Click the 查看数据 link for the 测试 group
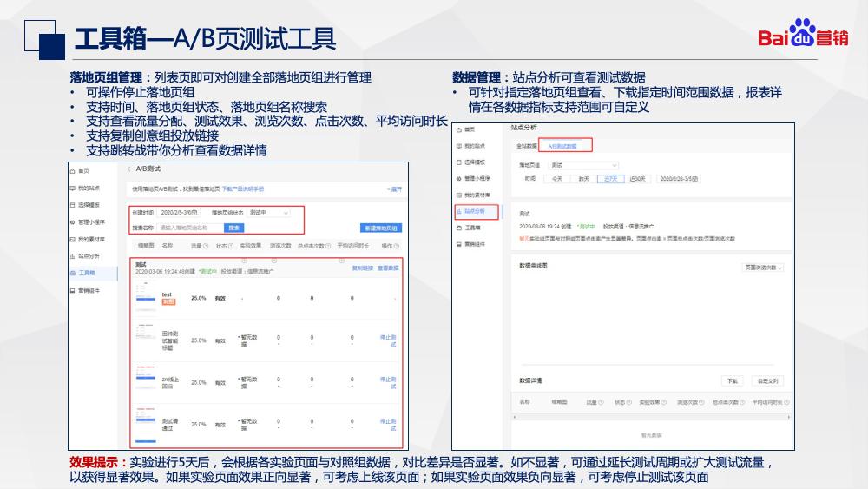Viewport: 868px width, 489px height. 388,268
